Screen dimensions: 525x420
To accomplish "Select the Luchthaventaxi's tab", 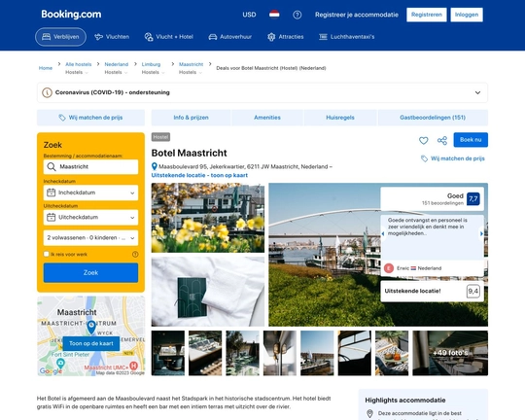I will (x=346, y=37).
